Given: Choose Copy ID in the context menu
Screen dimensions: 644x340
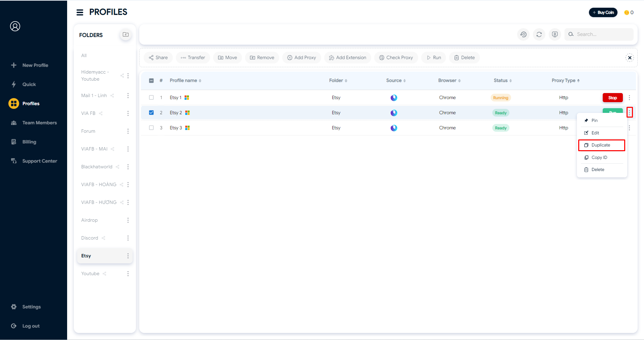Looking at the screenshot, I should pyautogui.click(x=599, y=158).
